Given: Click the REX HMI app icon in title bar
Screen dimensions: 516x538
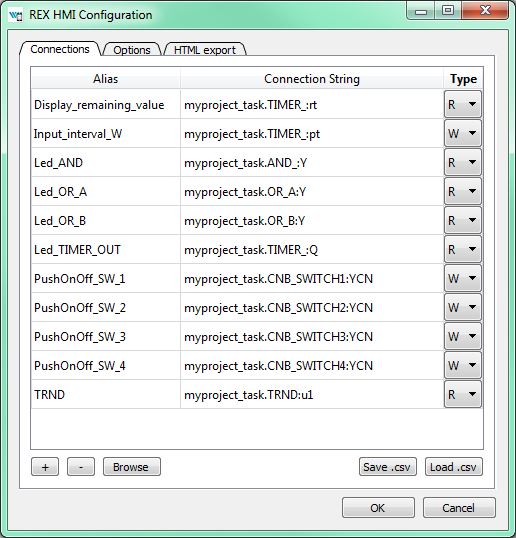Looking at the screenshot, I should [15, 15].
